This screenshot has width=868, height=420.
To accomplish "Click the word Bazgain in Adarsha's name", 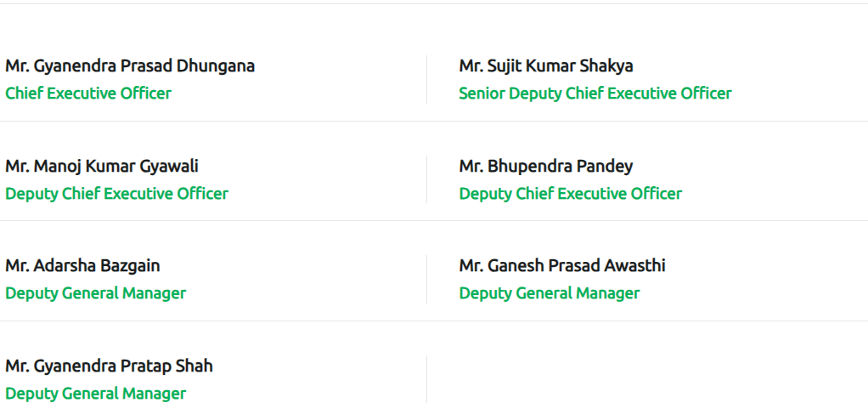I will coord(130,266).
